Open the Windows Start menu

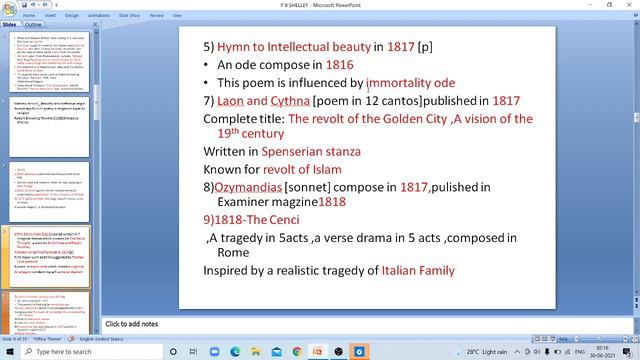click(10, 352)
